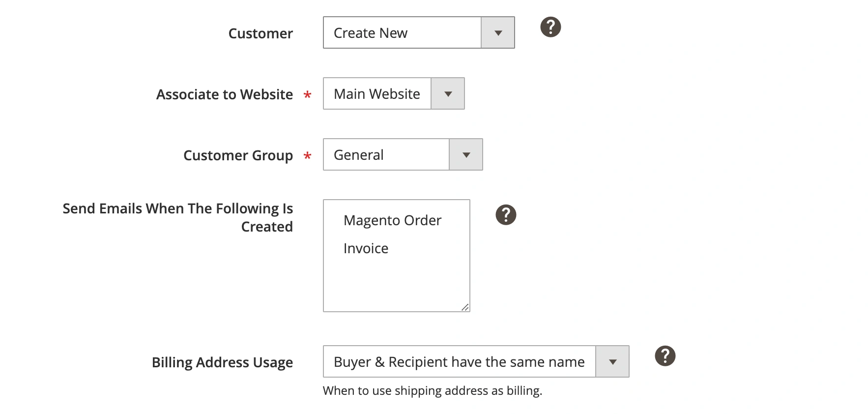Click the Customer field label
The width and height of the screenshot is (868, 414).
[x=260, y=33]
